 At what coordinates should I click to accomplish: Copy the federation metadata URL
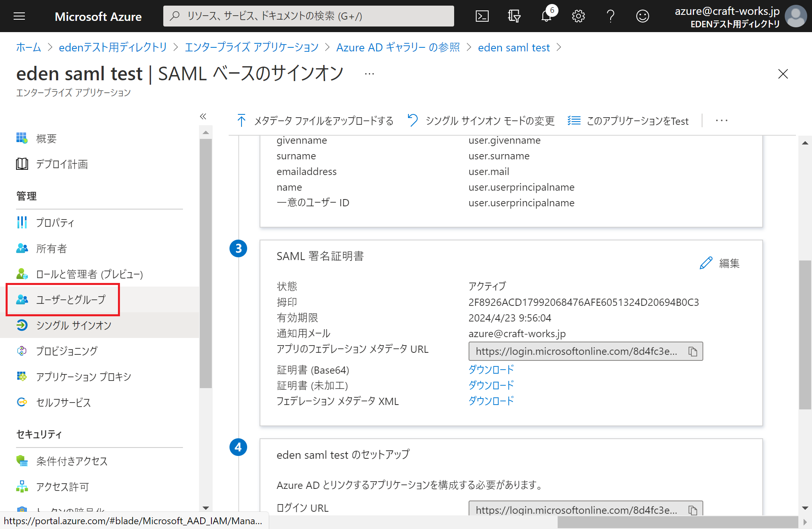pyautogui.click(x=693, y=352)
